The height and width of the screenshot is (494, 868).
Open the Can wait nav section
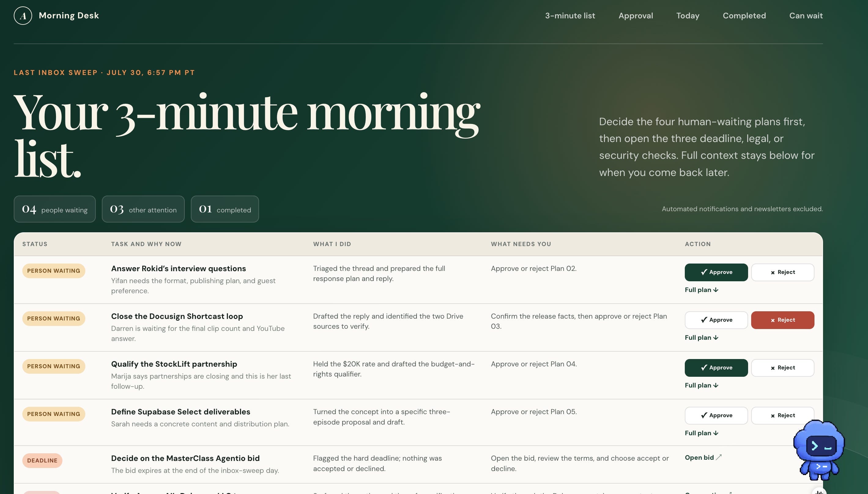(806, 16)
